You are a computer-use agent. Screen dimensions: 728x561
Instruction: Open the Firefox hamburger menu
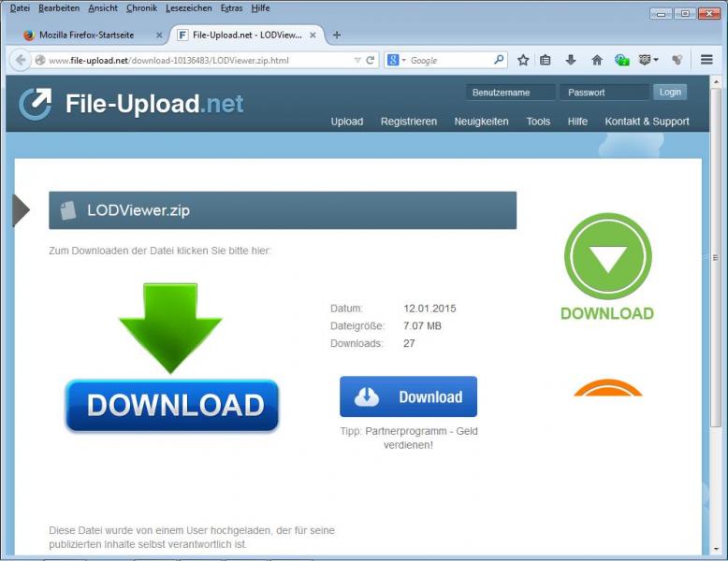click(706, 60)
